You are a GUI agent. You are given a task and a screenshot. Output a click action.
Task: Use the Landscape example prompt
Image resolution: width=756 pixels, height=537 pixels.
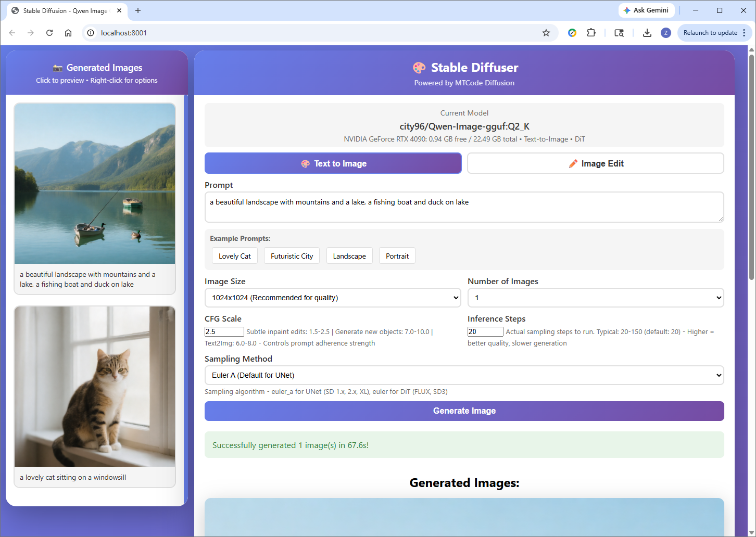pyautogui.click(x=349, y=256)
